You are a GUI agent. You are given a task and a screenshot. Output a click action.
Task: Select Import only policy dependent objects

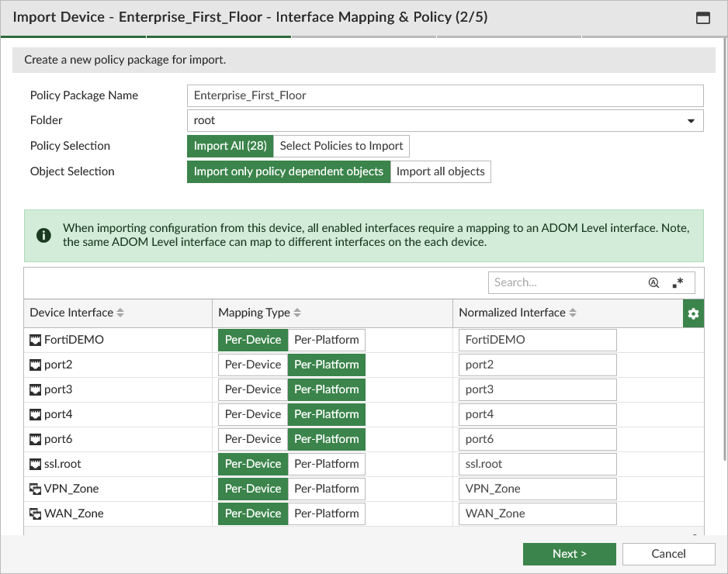tap(288, 171)
